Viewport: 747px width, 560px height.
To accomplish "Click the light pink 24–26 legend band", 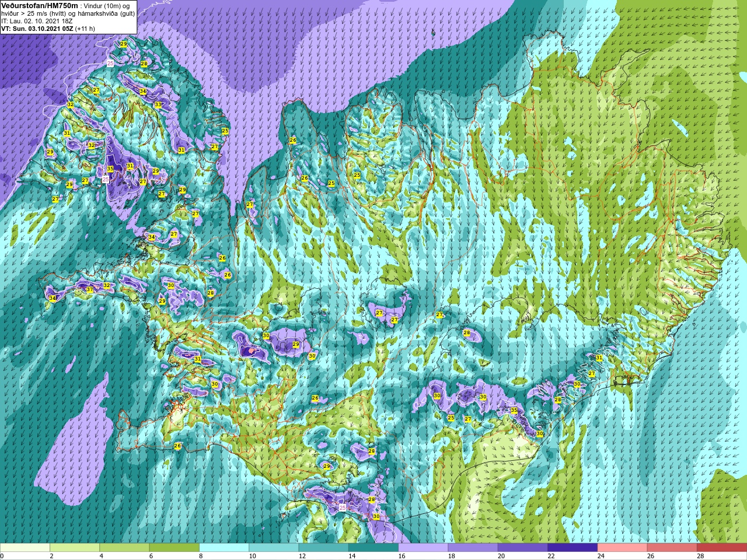I will coord(622,548).
